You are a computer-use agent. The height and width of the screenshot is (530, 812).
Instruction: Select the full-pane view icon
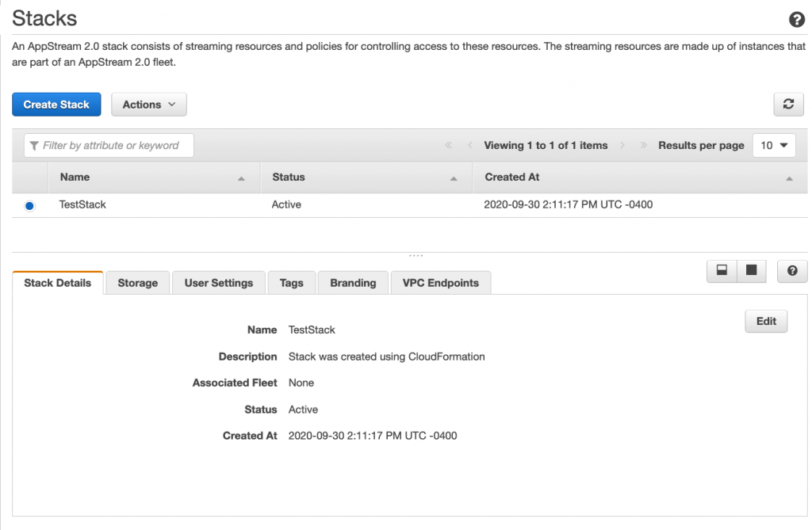(751, 271)
